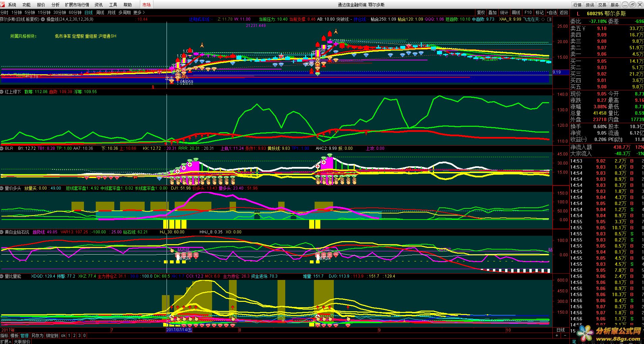The image size is (644, 344).
Task: Click the red L mark beside 600295
Action: 578,13
